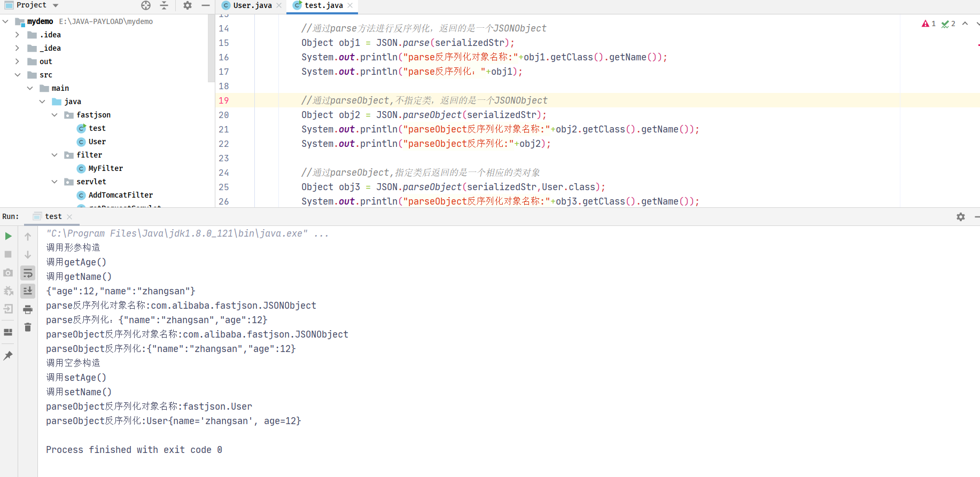Click the Print console output icon

[x=28, y=309]
